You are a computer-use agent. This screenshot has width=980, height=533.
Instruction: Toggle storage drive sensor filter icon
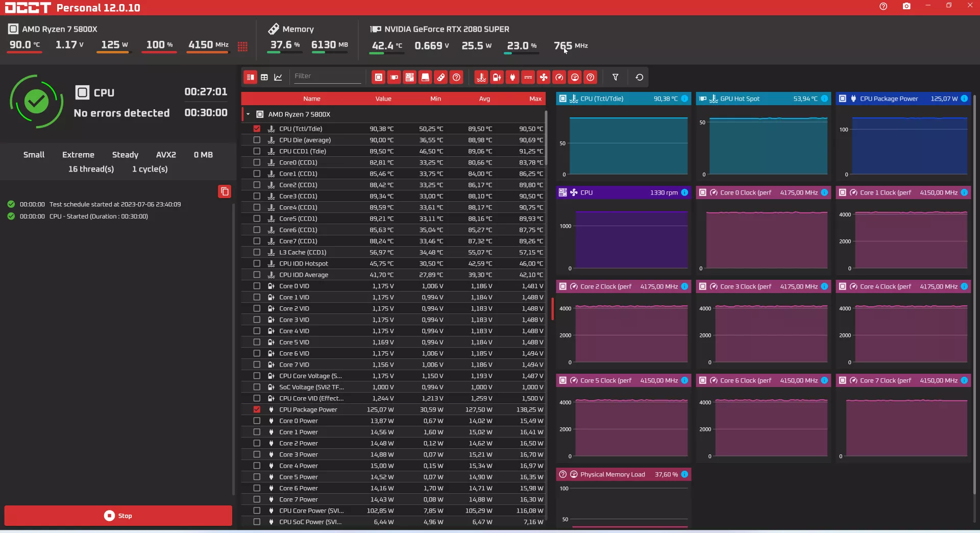tap(425, 78)
